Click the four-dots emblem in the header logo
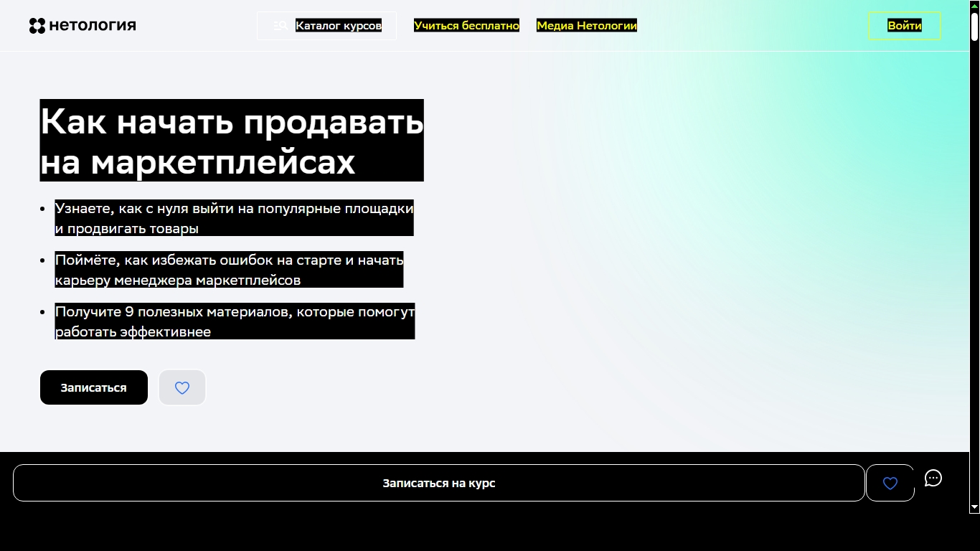Viewport: 980px width, 551px height. (36, 24)
